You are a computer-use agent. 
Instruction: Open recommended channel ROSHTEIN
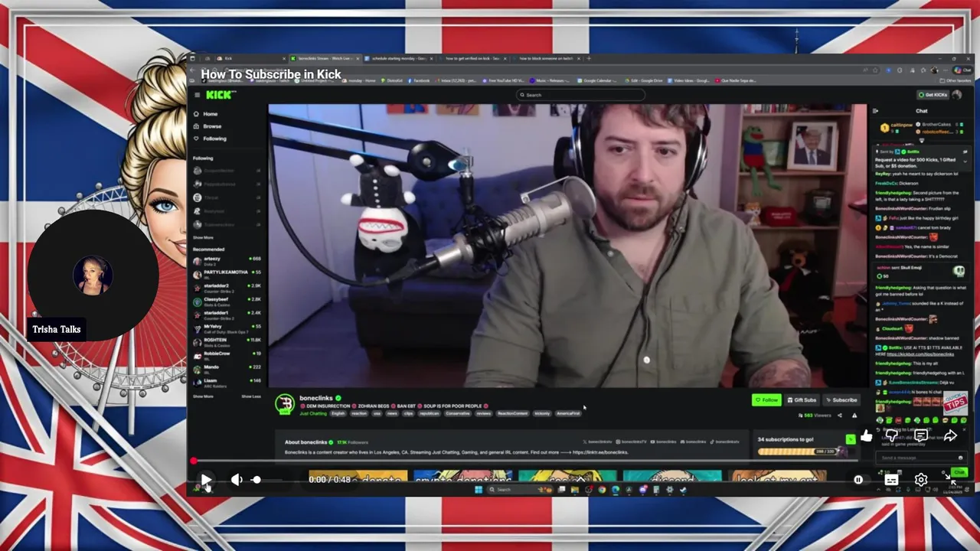click(x=227, y=341)
